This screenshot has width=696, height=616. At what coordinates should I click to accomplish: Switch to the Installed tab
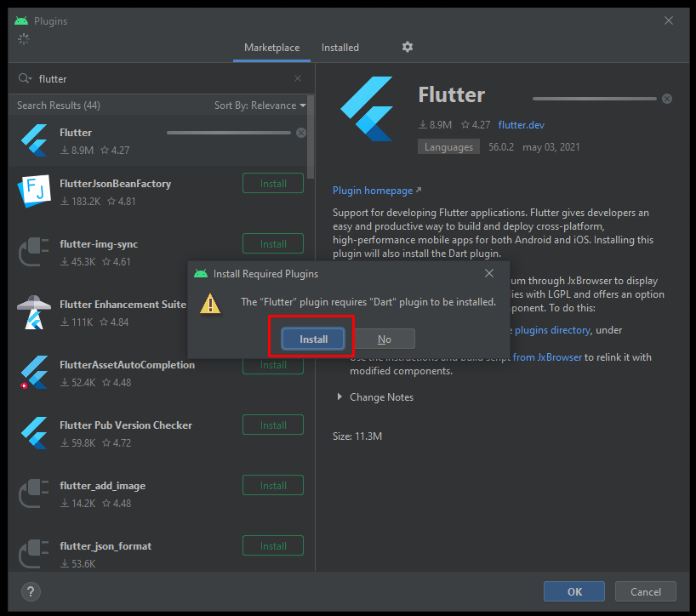coord(340,48)
